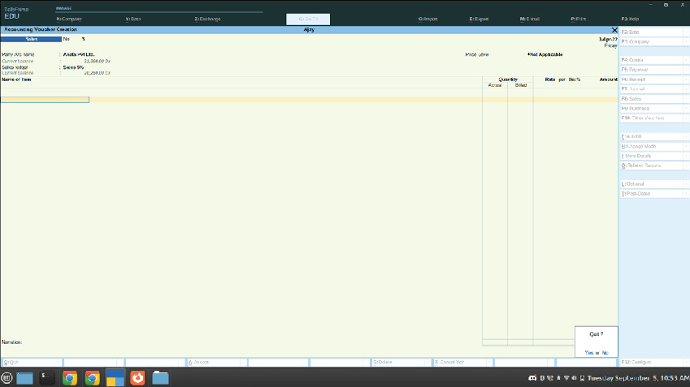Viewport: 690px width, 387px height.
Task: Click the G: Go To button
Action: point(308,19)
